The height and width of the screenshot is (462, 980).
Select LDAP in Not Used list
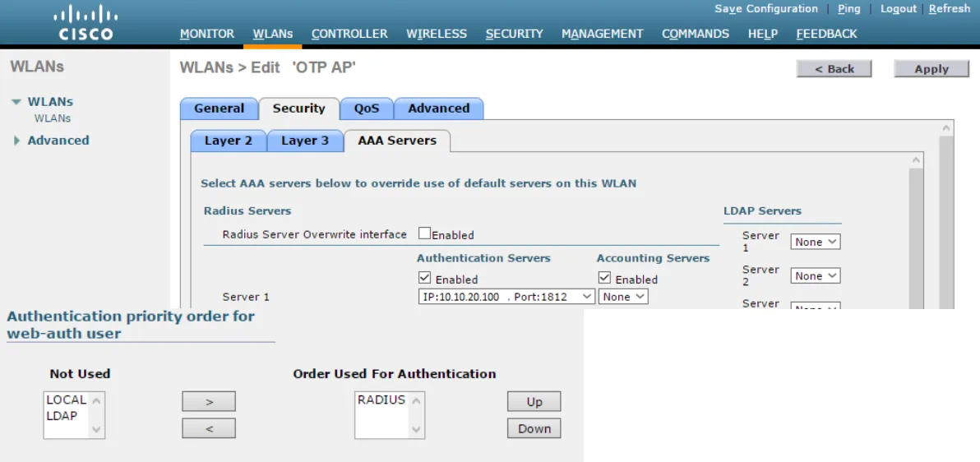[62, 415]
